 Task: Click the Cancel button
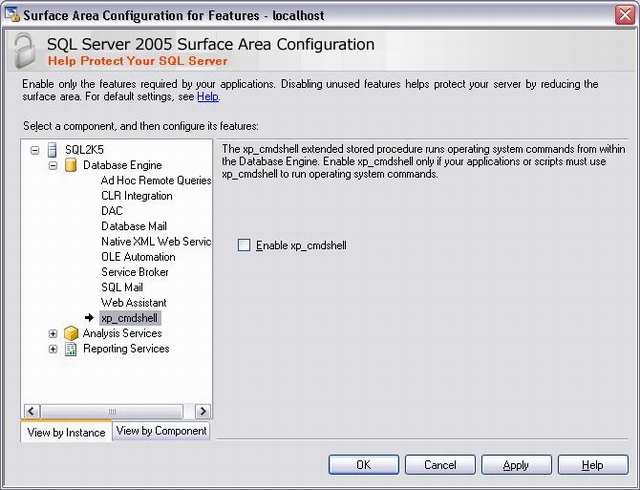[440, 465]
